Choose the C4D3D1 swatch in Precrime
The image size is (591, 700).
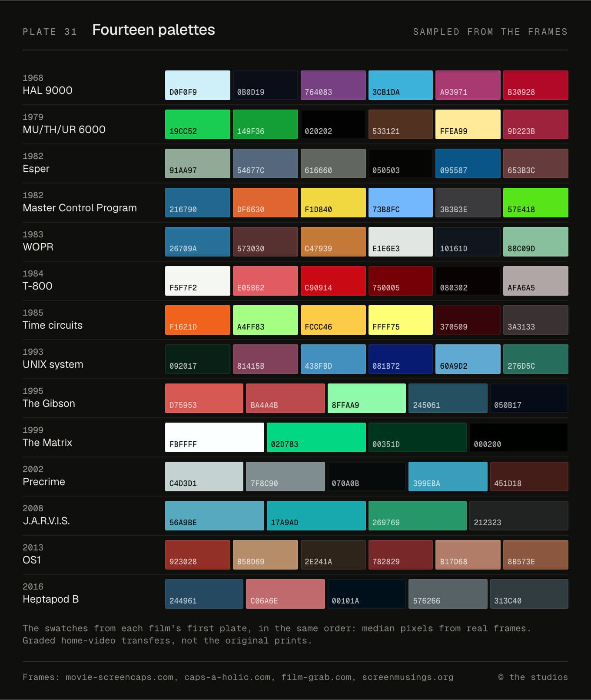click(x=204, y=477)
